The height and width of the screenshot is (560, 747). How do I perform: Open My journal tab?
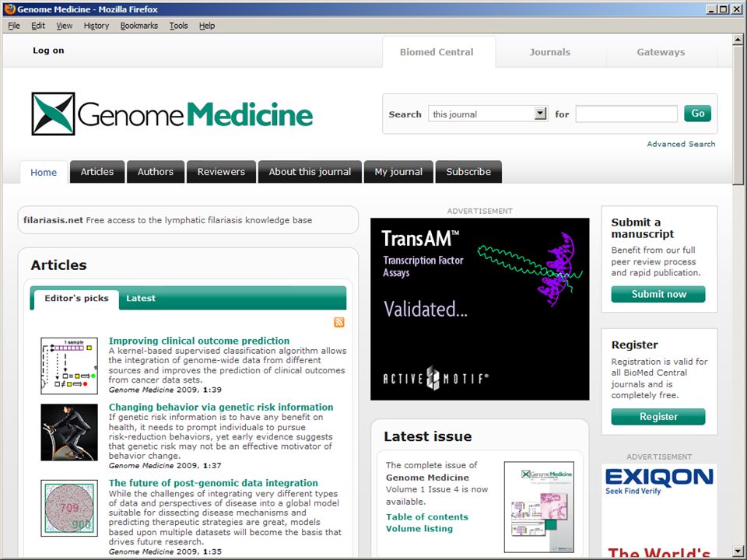[398, 172]
